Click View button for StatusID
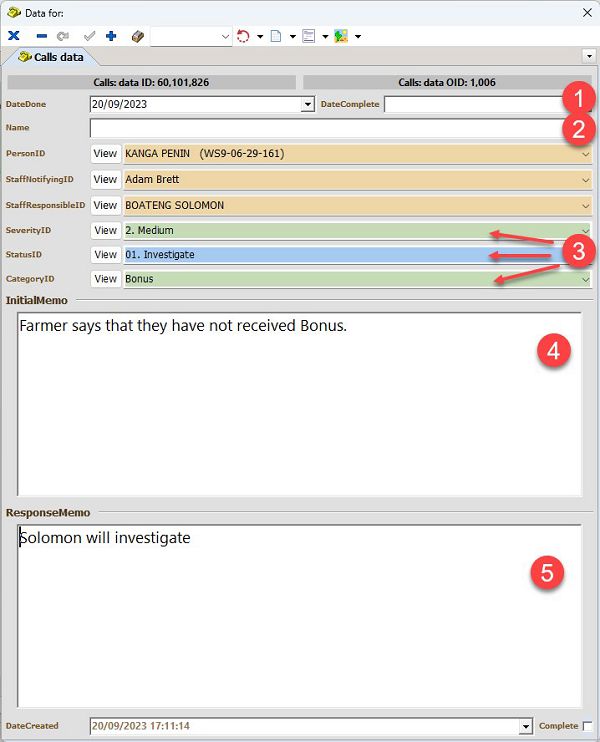 tap(105, 255)
